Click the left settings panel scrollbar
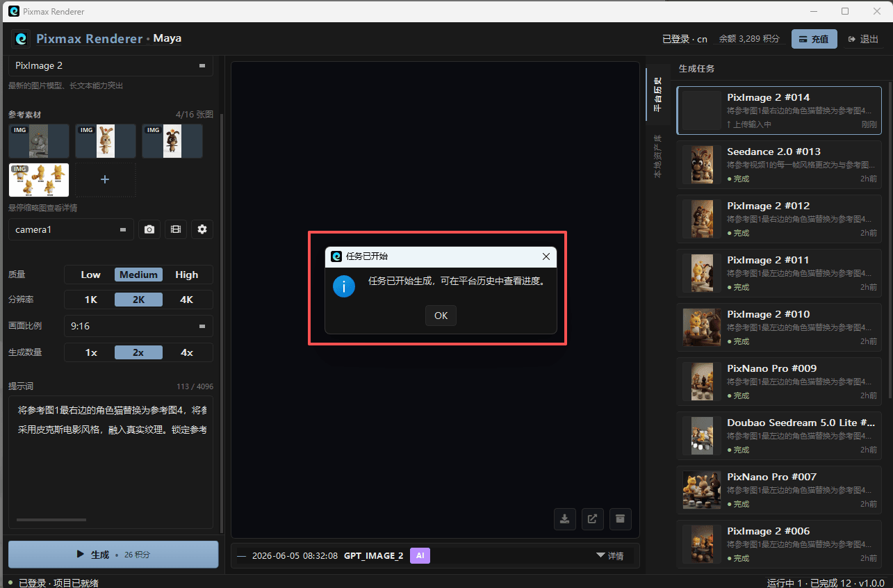This screenshot has width=893, height=588. 222,322
